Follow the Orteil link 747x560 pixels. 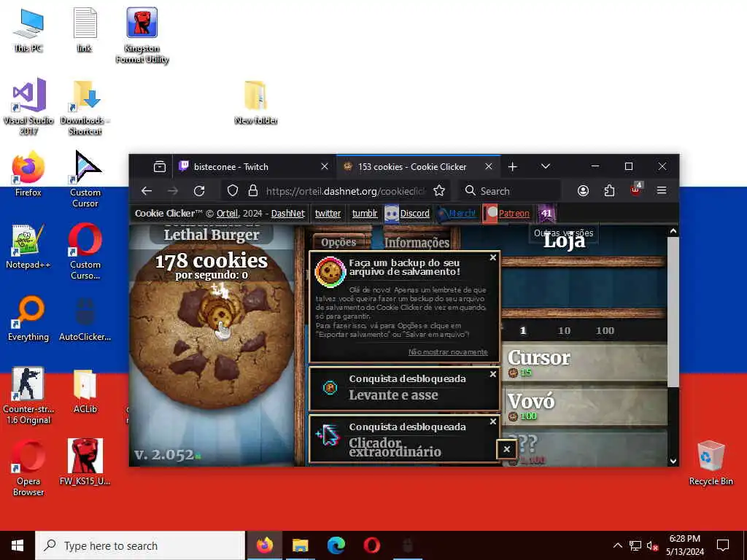[x=227, y=214]
